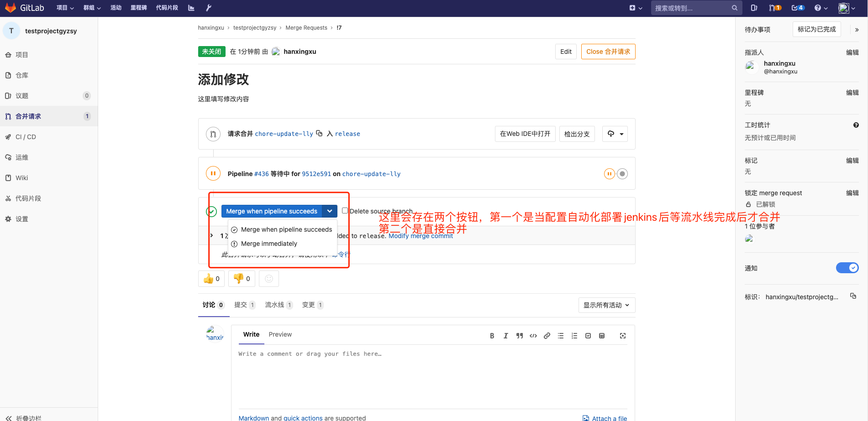Select Merge when pipeline succeeds option

pyautogui.click(x=282, y=229)
